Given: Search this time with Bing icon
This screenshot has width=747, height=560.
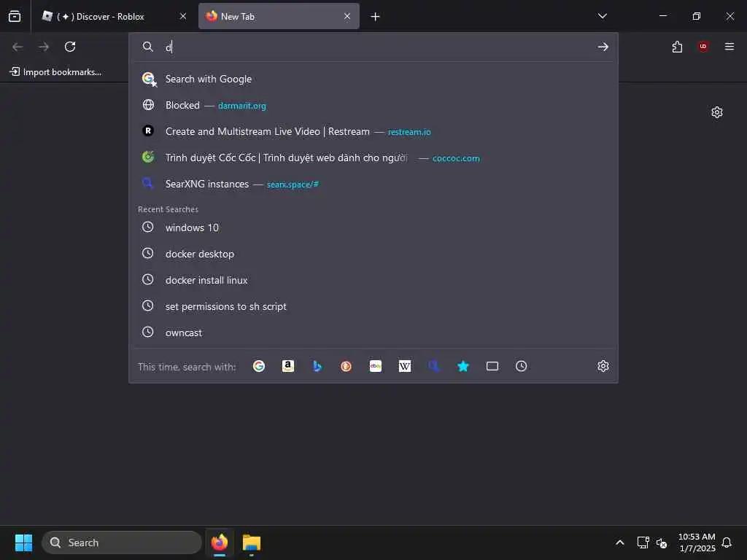Looking at the screenshot, I should click(317, 366).
